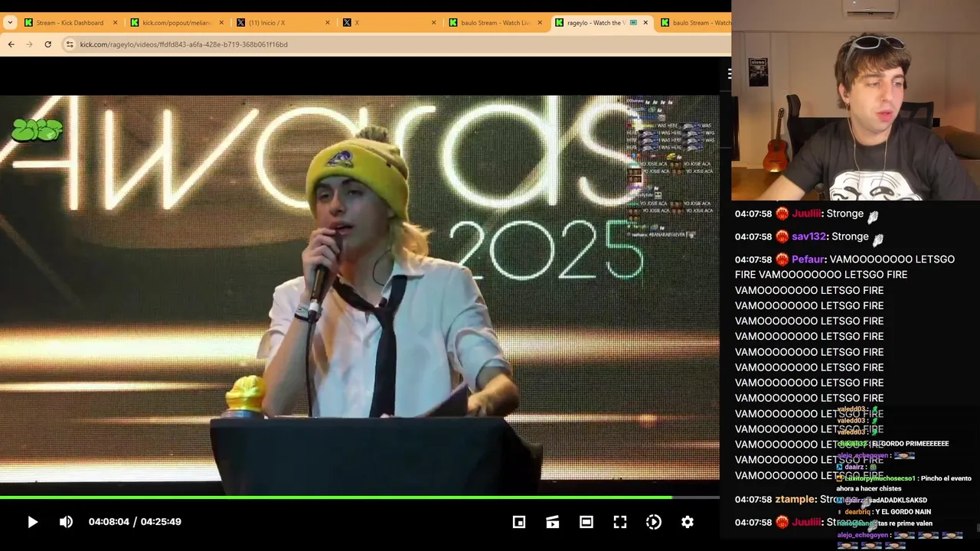Open picture-in-picture mini player

click(x=519, y=522)
